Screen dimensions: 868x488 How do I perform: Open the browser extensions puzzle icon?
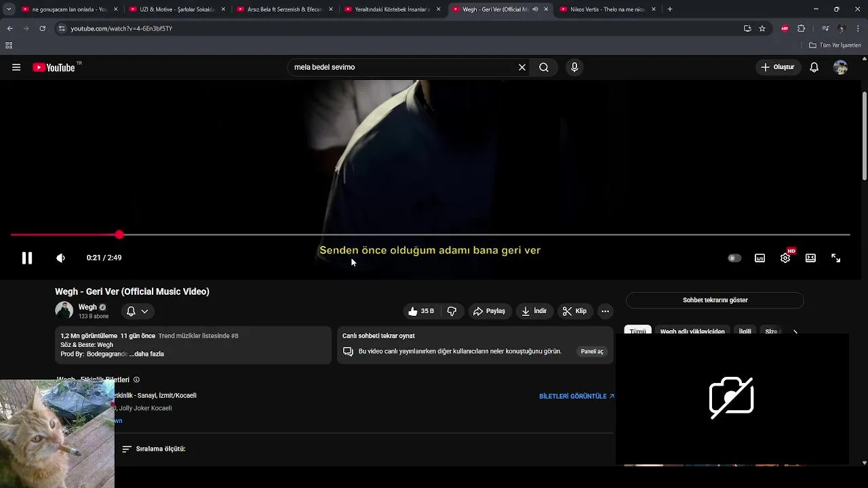click(x=802, y=28)
